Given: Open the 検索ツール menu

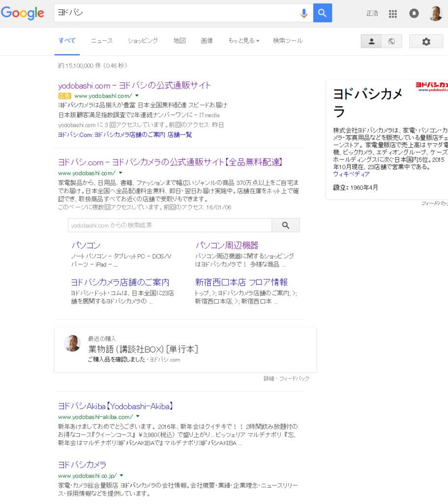Looking at the screenshot, I should 288,40.
